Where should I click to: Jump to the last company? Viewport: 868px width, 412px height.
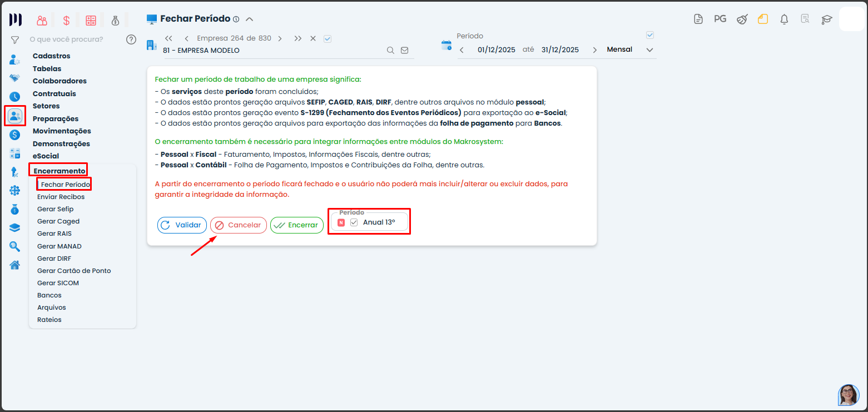[298, 38]
